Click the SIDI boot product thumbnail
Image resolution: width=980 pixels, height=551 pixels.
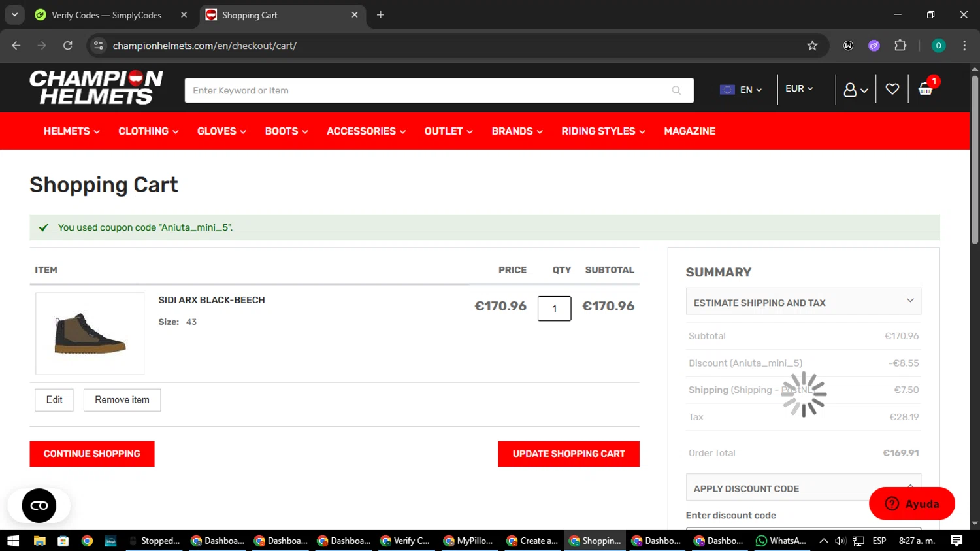coord(90,333)
